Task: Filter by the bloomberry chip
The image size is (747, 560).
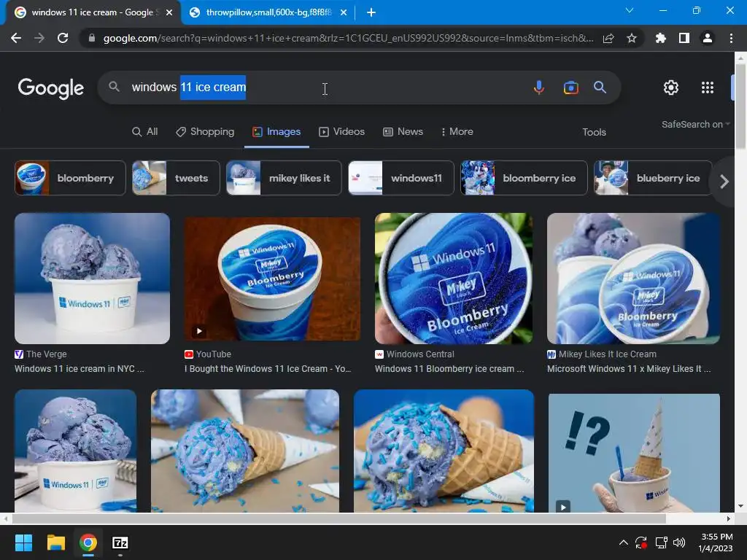Action: pos(71,178)
